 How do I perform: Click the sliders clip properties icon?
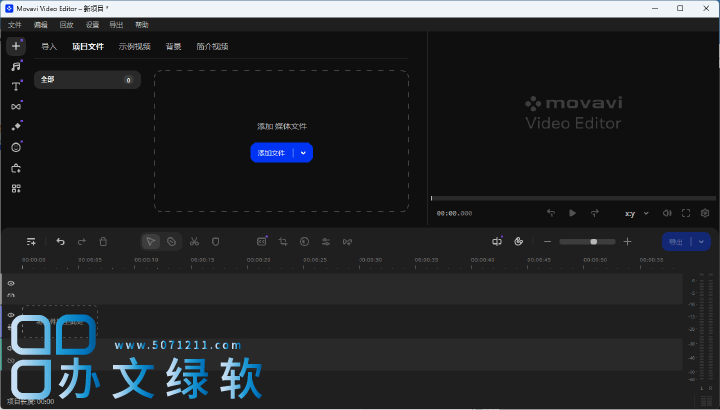click(326, 242)
